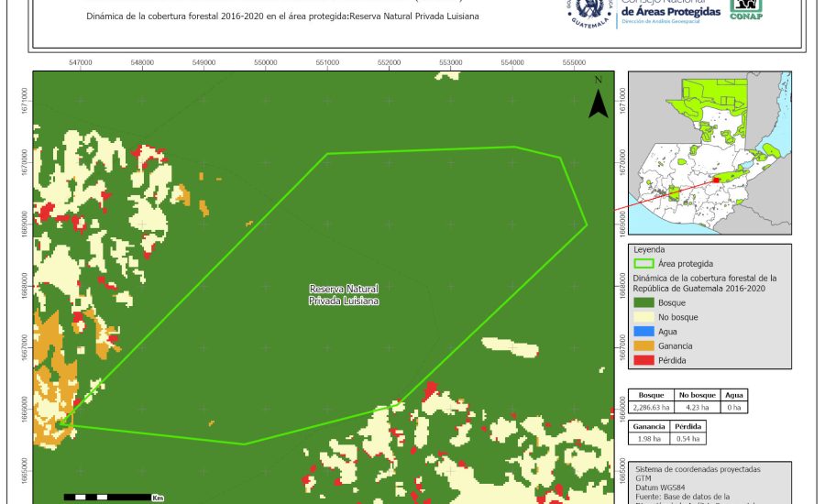Select the green Área protegida outline symbol
The width and height of the screenshot is (825, 504).
click(x=643, y=263)
